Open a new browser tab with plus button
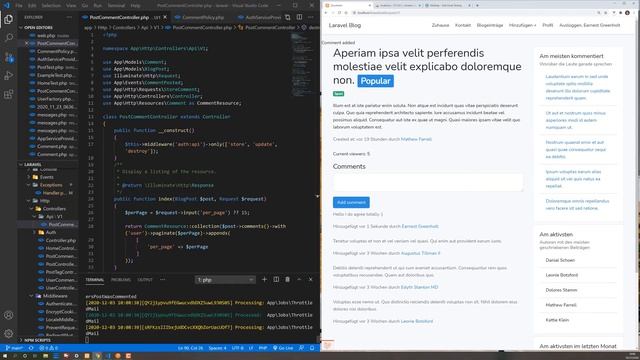Screen dimensions: 640x360 pos(477,6)
